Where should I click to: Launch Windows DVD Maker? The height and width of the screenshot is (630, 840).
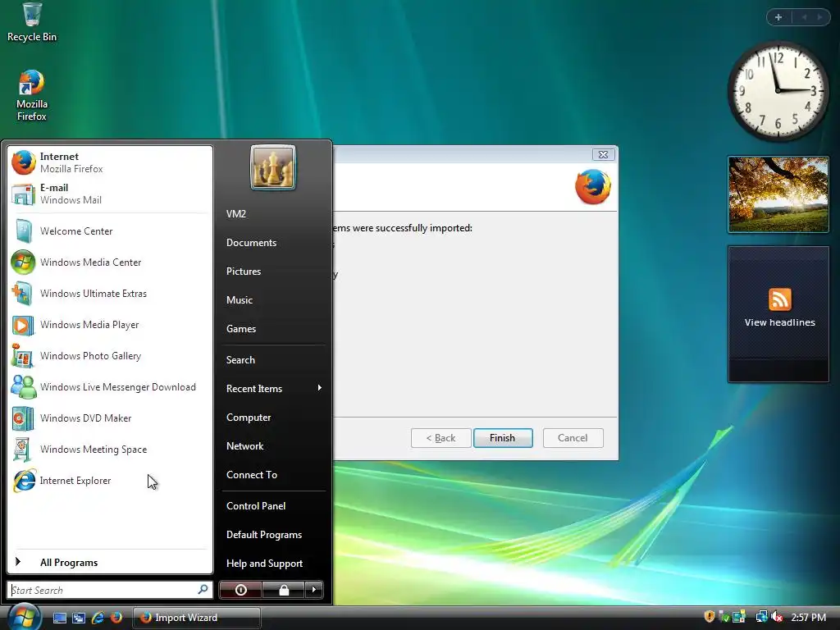click(111, 418)
